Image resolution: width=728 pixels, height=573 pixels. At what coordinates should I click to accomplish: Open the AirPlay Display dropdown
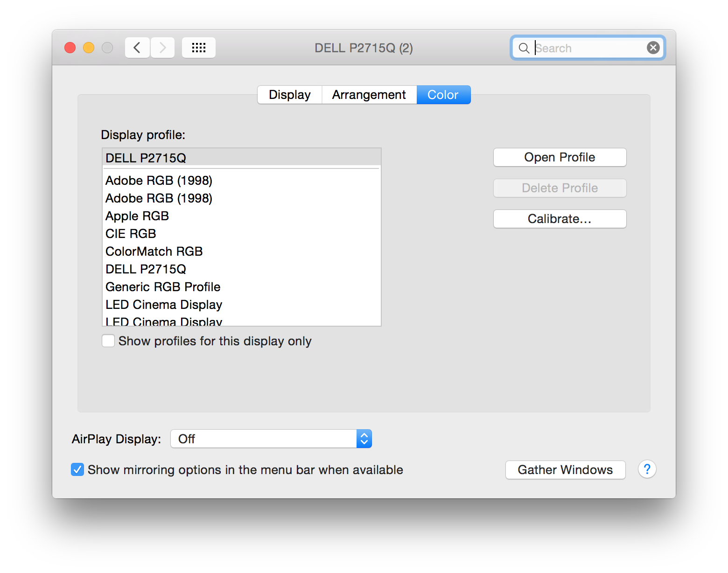(271, 439)
